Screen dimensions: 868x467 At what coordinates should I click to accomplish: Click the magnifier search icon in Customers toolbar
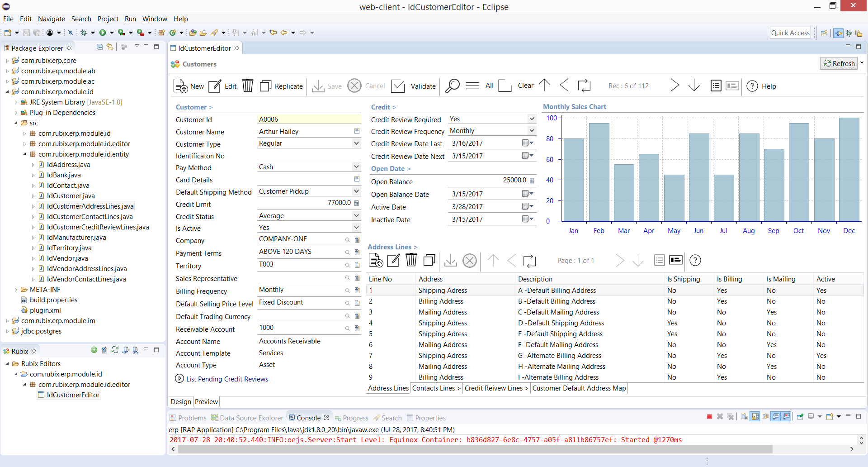pos(452,86)
